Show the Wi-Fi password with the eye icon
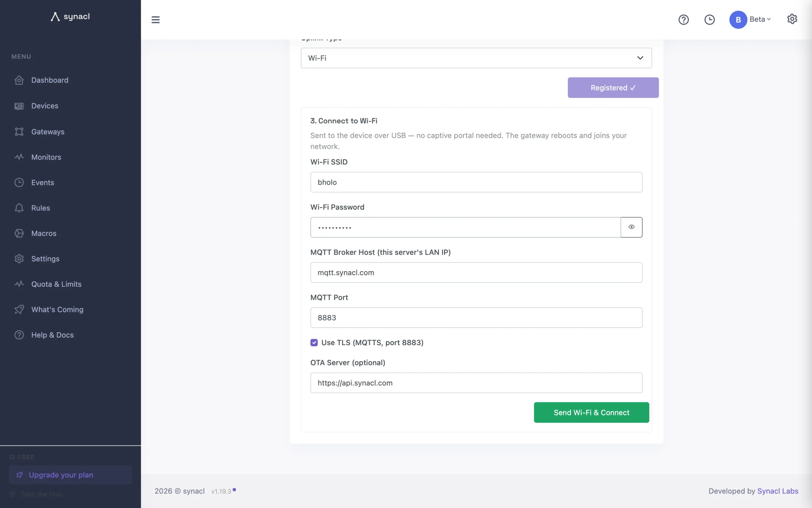 click(x=631, y=227)
